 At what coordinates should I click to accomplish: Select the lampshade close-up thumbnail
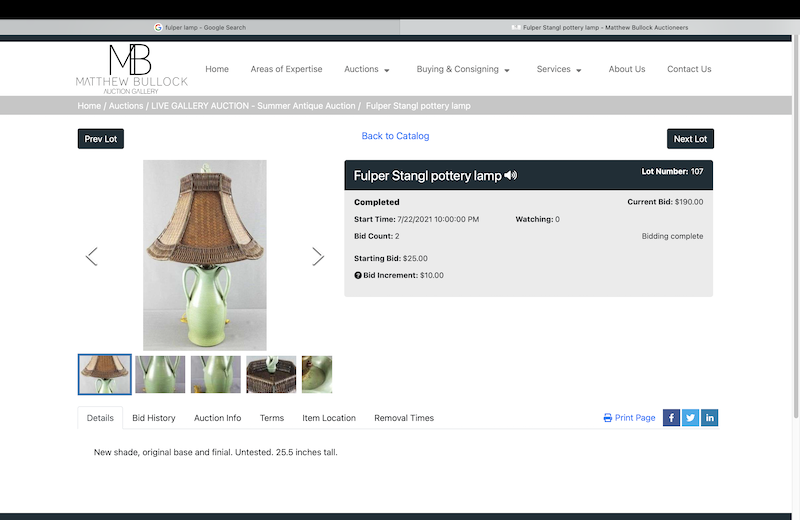271,374
